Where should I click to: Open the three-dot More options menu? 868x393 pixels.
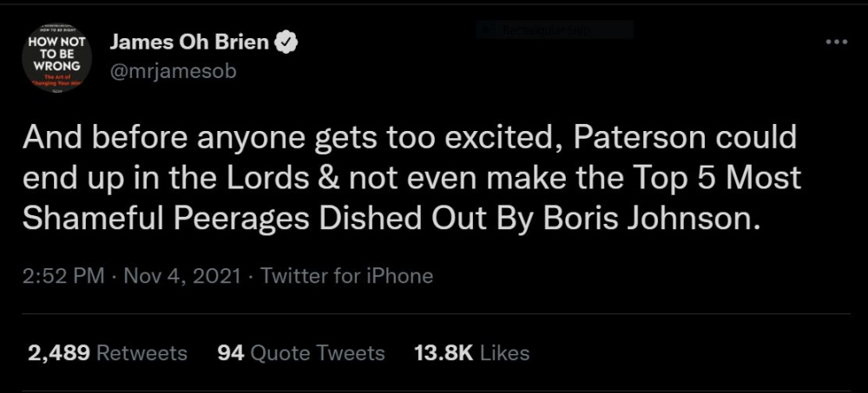pos(836,43)
